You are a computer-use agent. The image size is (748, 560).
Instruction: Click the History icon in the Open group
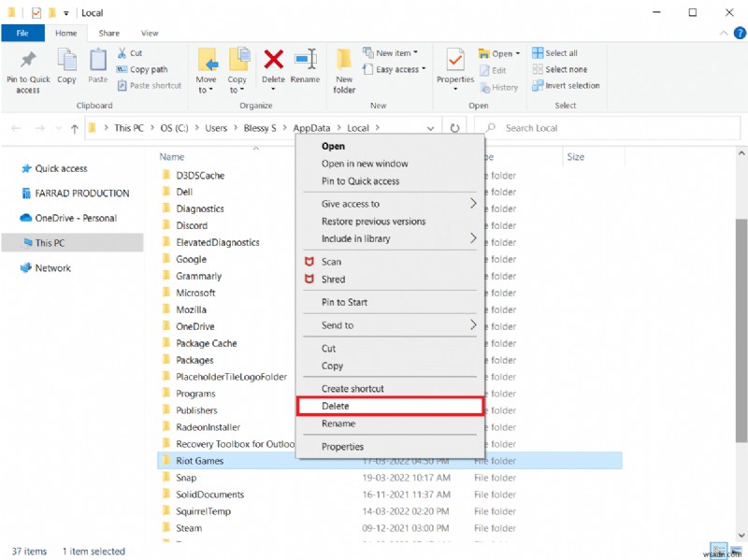(x=499, y=87)
